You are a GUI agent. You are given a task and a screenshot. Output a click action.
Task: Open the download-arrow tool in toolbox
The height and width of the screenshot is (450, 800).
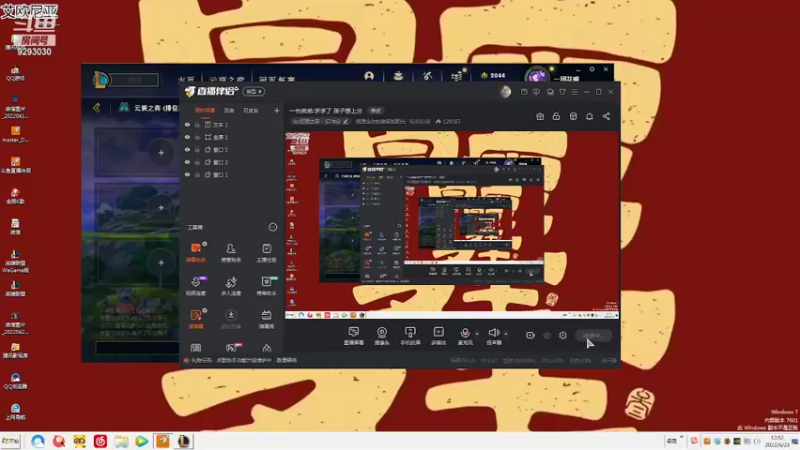(x=231, y=318)
